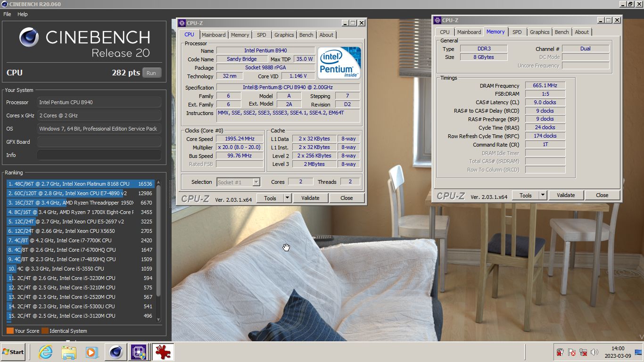Click the volume speaker icon in system tray

click(x=594, y=352)
